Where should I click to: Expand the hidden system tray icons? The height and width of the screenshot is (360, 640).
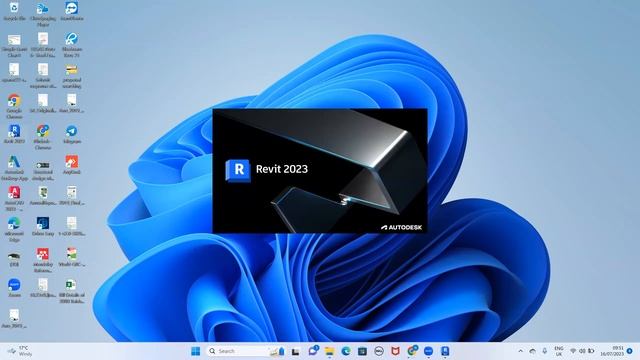[x=520, y=351]
